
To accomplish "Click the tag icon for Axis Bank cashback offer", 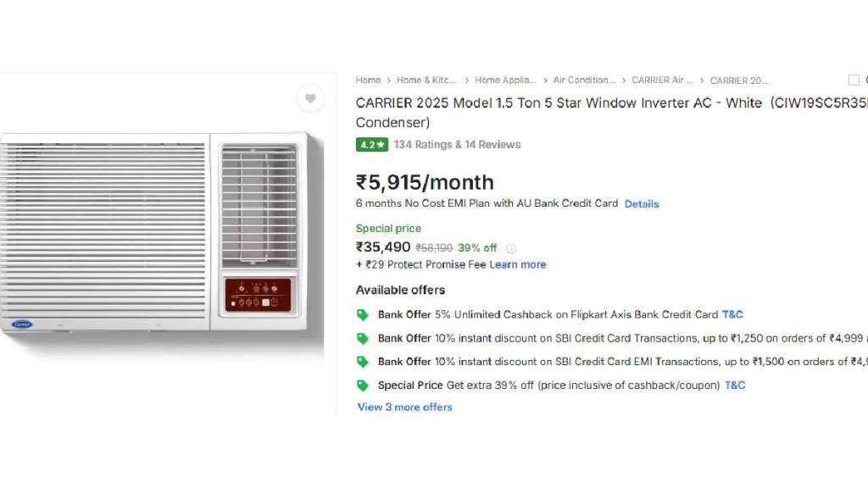I will (363, 314).
